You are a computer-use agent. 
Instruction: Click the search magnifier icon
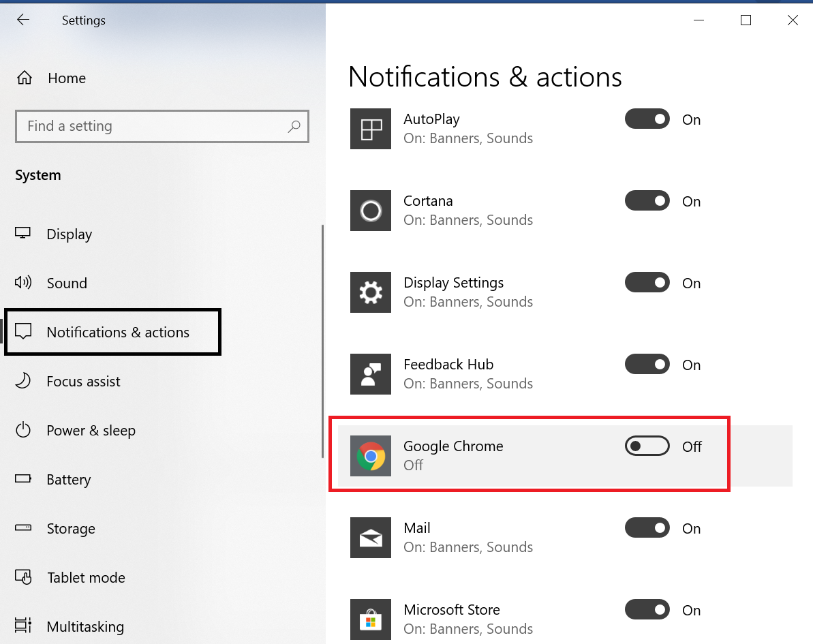click(294, 126)
